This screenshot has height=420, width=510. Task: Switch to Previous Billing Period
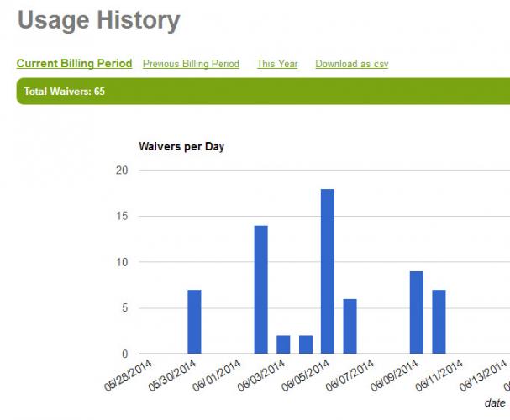pos(191,64)
